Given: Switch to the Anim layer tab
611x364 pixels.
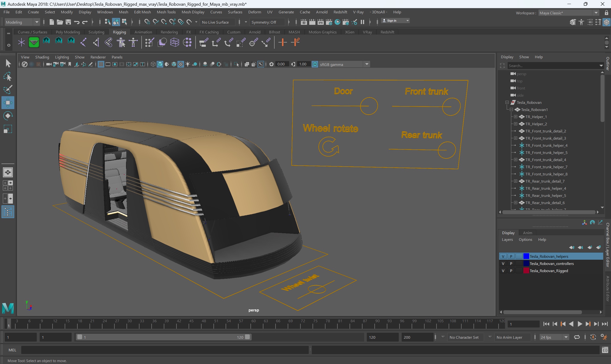Looking at the screenshot, I should point(527,232).
